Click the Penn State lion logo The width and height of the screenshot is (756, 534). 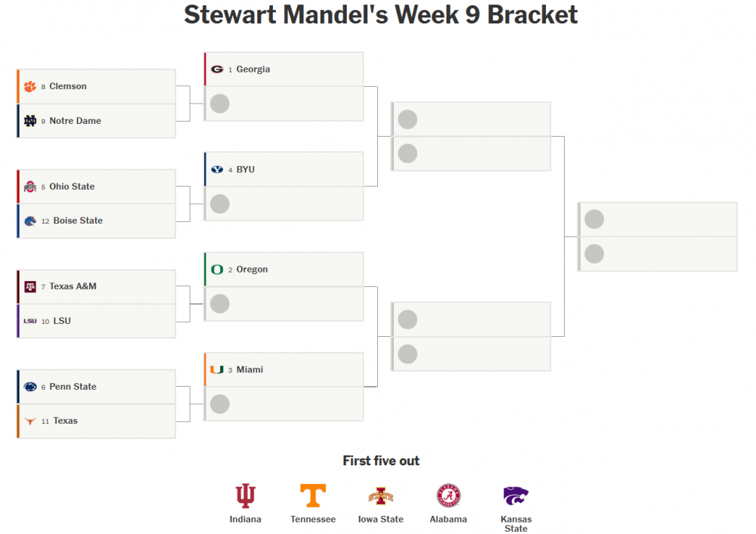tap(29, 387)
